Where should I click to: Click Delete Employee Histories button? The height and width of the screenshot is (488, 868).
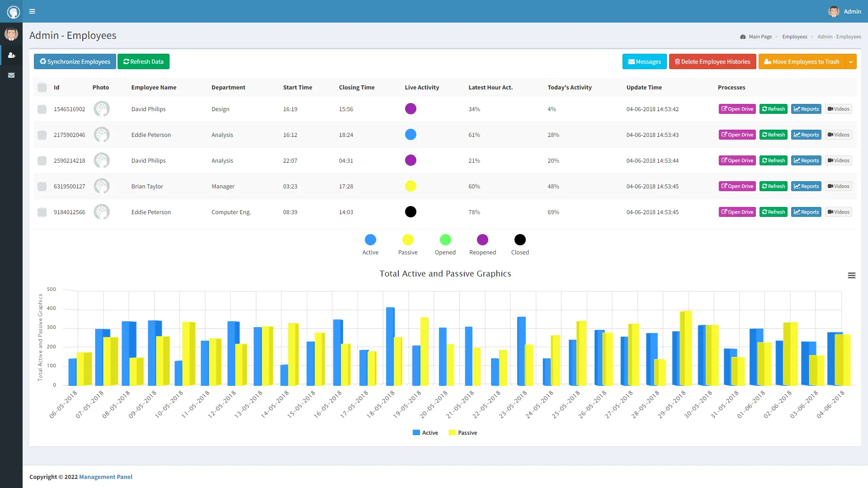[x=712, y=61]
